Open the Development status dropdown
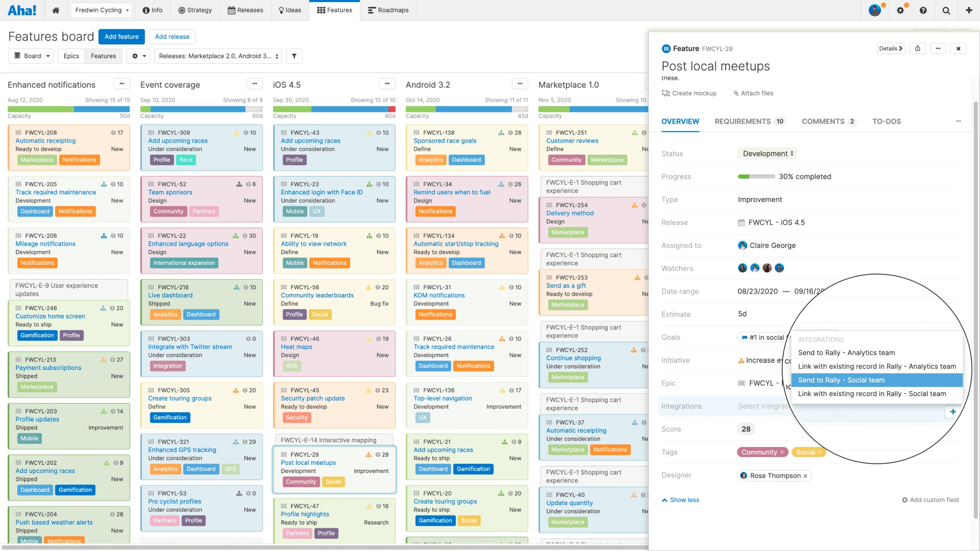 coord(767,153)
